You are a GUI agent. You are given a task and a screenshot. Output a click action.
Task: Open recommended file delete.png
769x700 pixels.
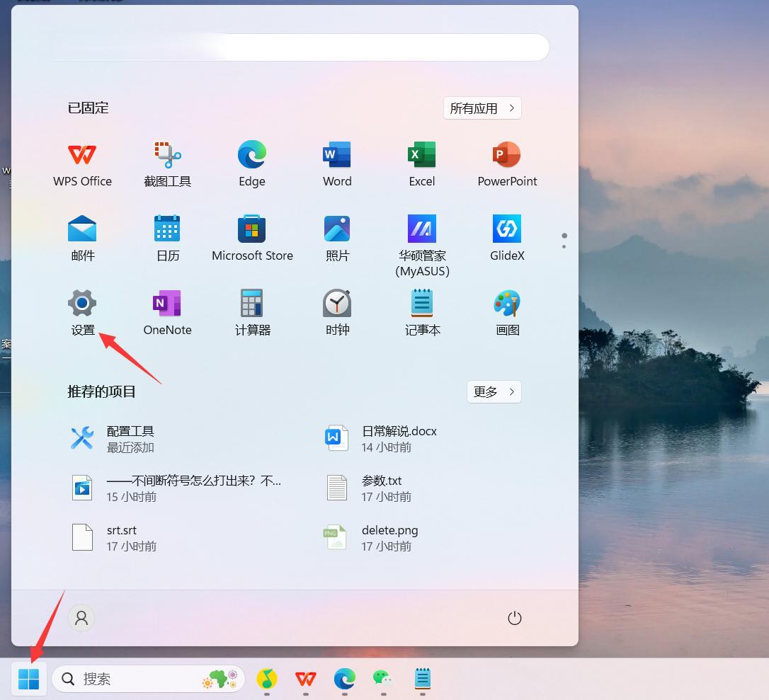pos(371,538)
